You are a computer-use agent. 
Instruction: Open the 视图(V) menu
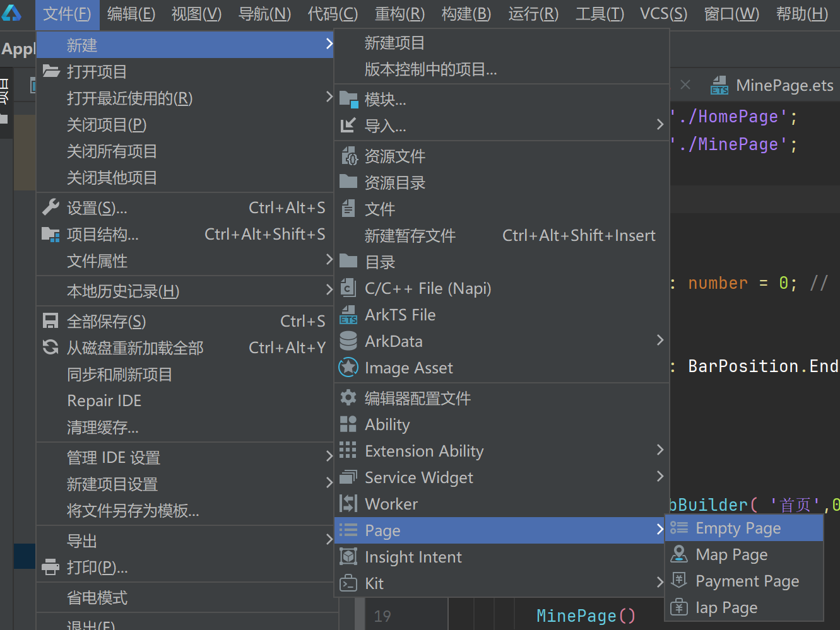[x=197, y=14]
